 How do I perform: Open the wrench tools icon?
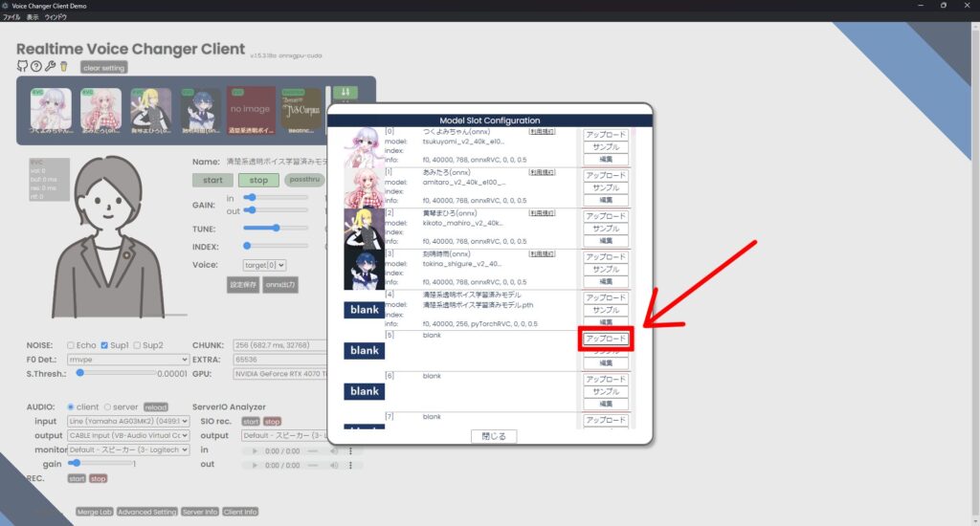(x=50, y=67)
